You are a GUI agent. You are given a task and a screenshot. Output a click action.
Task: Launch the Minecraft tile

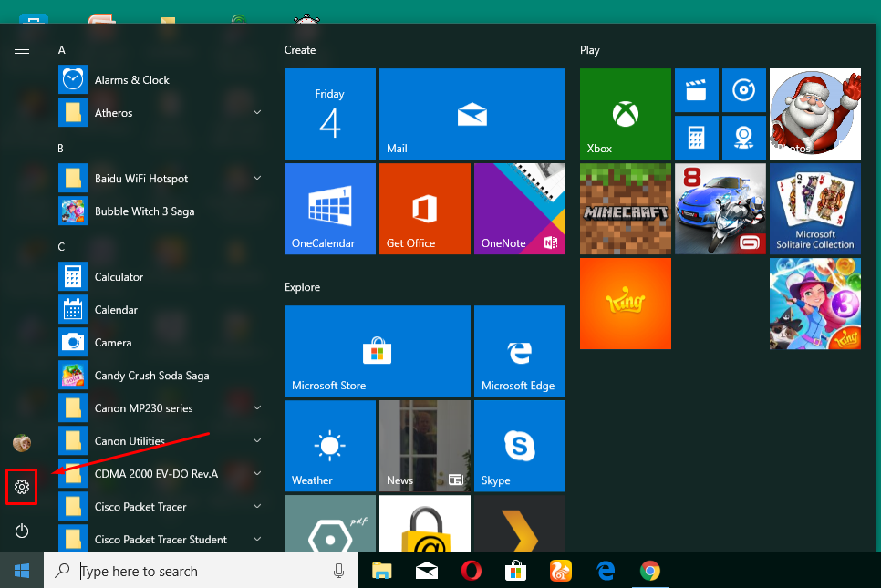(626, 209)
